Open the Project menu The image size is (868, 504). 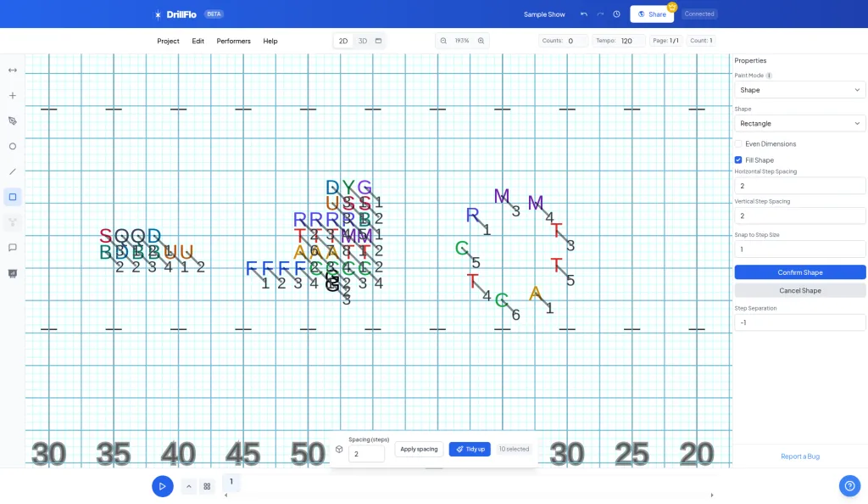click(x=168, y=41)
